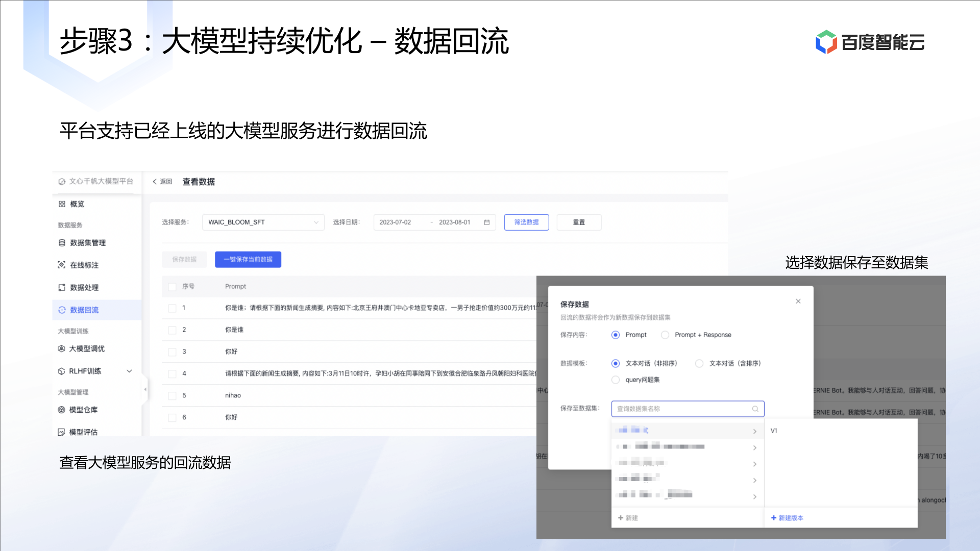980x551 pixels.
Task: Check the box for row 1
Action: [172, 308]
